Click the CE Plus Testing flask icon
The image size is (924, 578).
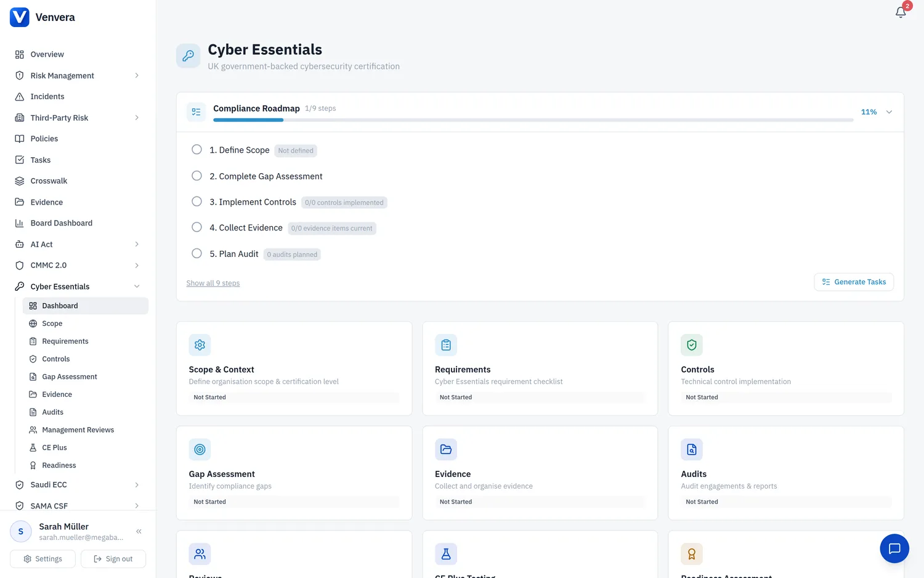[x=446, y=554]
